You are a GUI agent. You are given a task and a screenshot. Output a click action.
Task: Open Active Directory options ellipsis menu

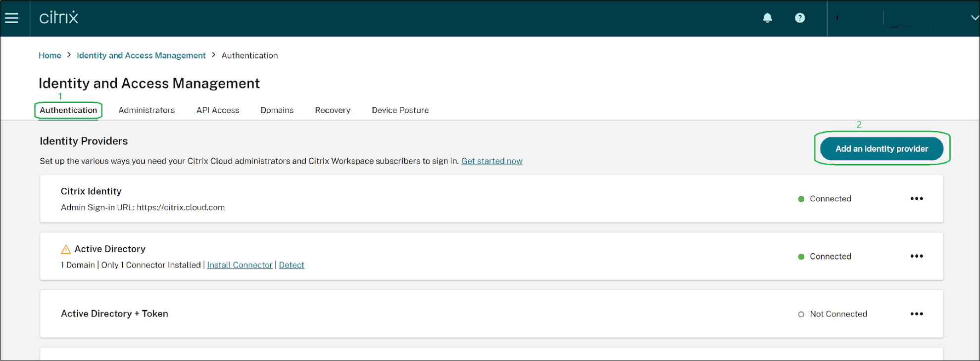pos(916,256)
